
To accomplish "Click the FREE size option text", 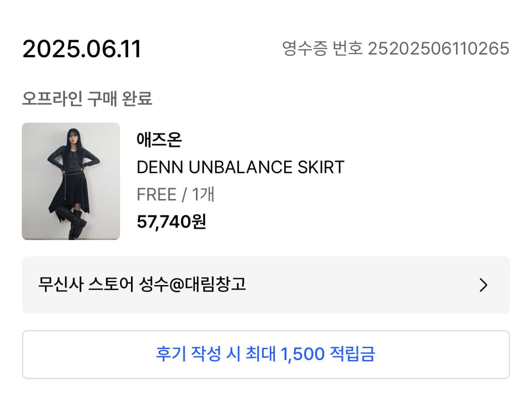I will point(157,195).
